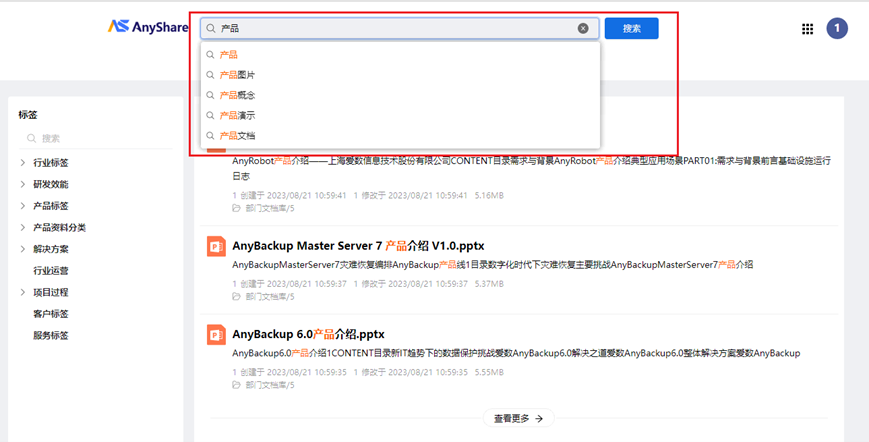Viewport: 869px width, 442px height.
Task: Click the magnifier icon in tag search
Action: 32,138
